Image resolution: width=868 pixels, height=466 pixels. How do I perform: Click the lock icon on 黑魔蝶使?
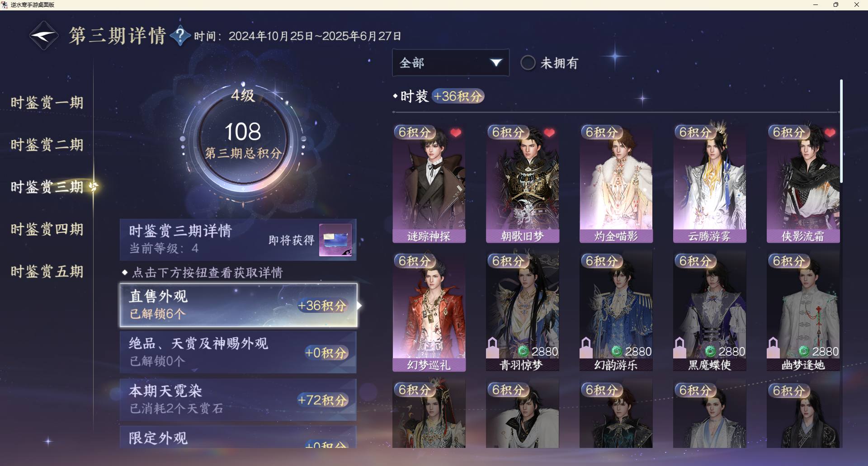[x=679, y=348]
